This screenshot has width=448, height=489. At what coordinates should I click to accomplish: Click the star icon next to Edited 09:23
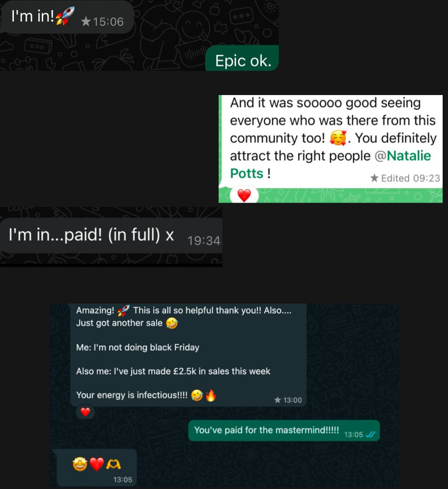pos(374,178)
